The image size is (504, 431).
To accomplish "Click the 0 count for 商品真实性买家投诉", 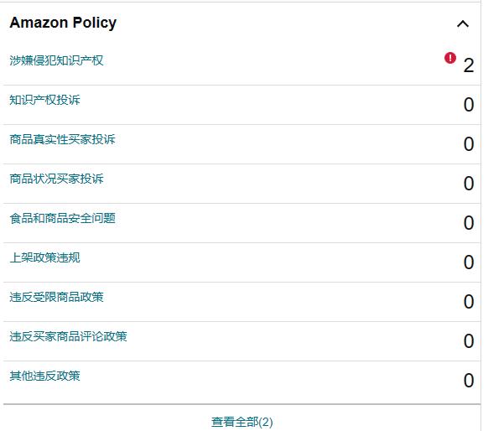I will pos(468,144).
